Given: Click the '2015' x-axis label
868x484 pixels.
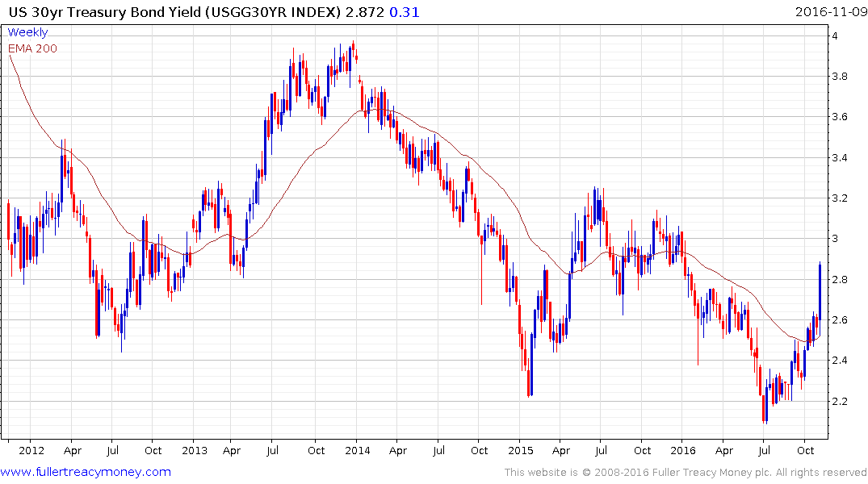Looking at the screenshot, I should point(520,450).
